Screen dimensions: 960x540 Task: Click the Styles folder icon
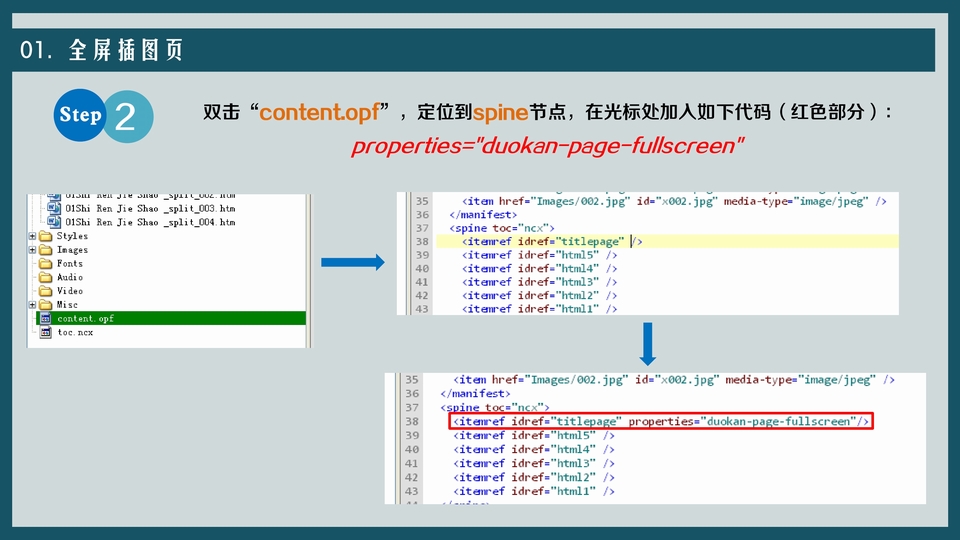[45, 236]
